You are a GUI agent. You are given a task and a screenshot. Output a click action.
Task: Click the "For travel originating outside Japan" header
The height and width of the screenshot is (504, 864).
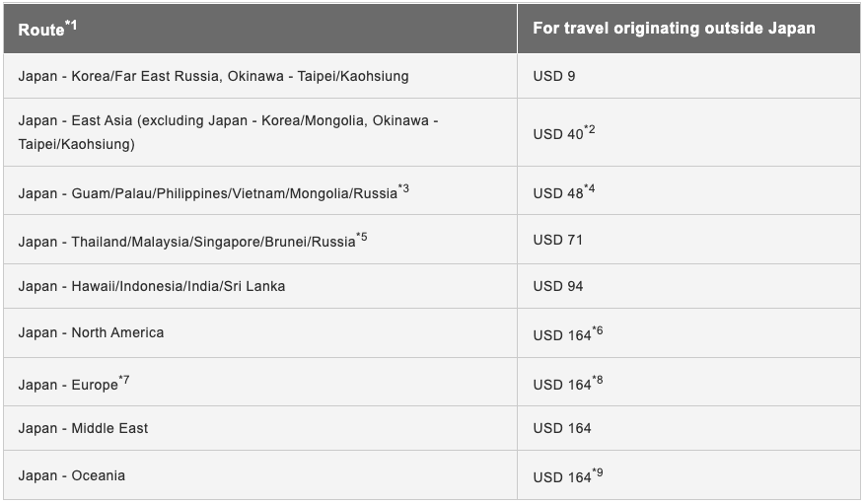point(674,29)
